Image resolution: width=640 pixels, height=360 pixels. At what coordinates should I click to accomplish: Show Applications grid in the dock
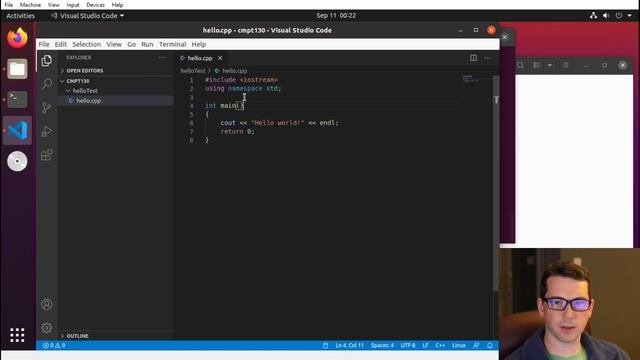pyautogui.click(x=17, y=335)
